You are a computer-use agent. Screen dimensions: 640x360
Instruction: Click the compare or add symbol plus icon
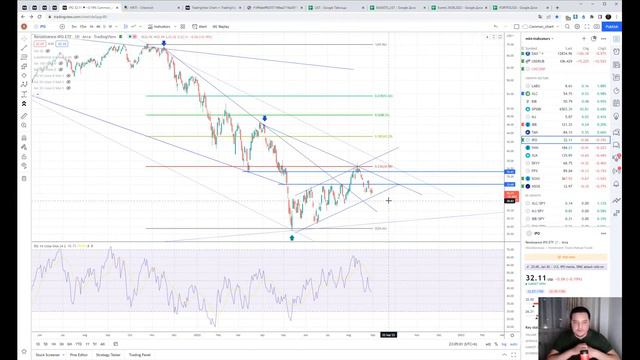pyautogui.click(x=62, y=27)
